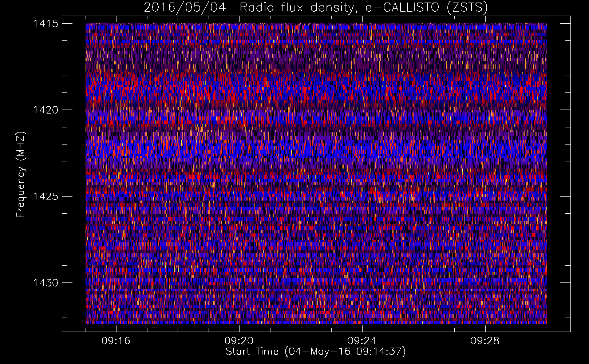Click the 'Frequency (MHZ)' y-axis label

click(x=21, y=174)
